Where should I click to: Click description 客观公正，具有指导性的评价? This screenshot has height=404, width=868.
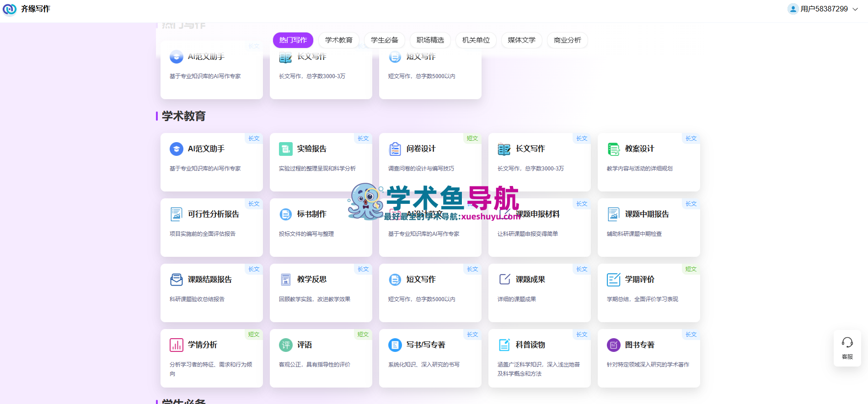315,365
